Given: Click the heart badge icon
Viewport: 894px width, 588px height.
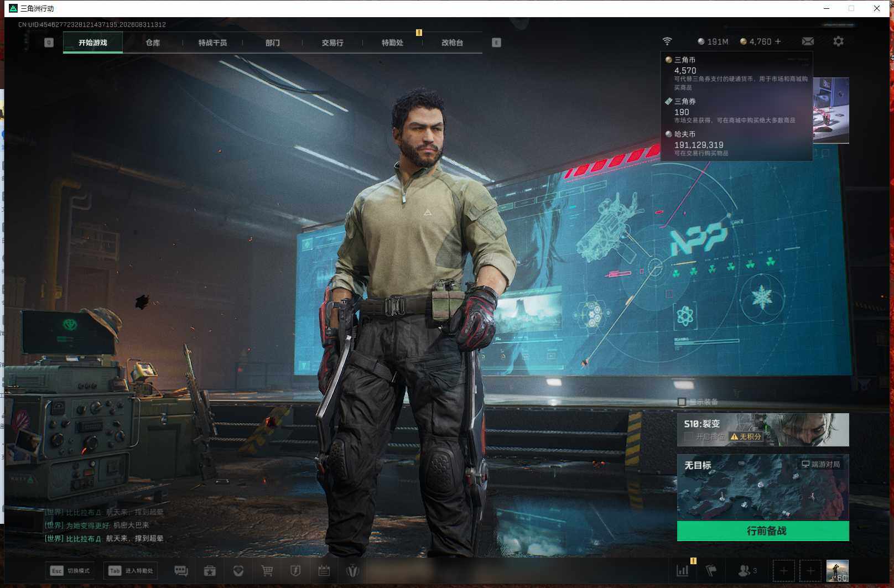Looking at the screenshot, I should 238,571.
